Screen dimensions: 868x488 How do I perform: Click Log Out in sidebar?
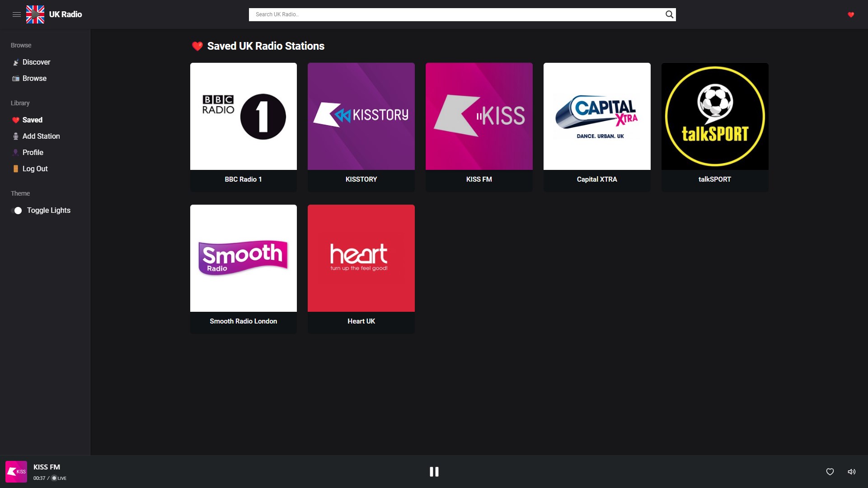(x=35, y=169)
